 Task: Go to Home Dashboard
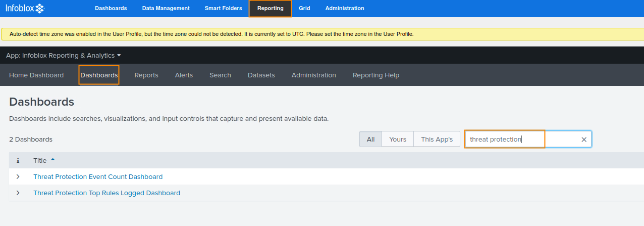pos(36,75)
